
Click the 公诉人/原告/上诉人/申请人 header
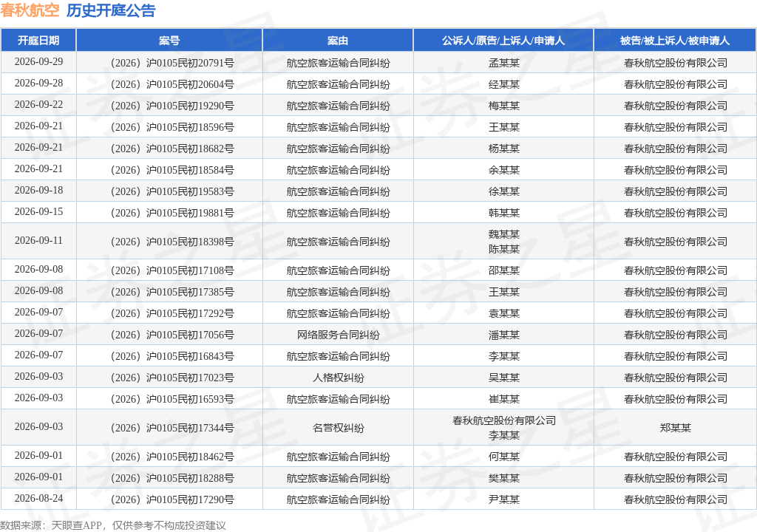point(503,41)
